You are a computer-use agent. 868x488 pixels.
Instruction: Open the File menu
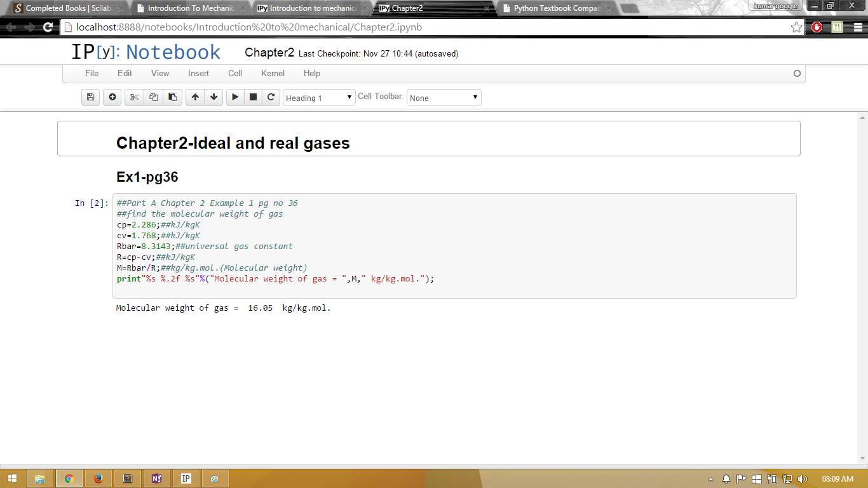(92, 73)
